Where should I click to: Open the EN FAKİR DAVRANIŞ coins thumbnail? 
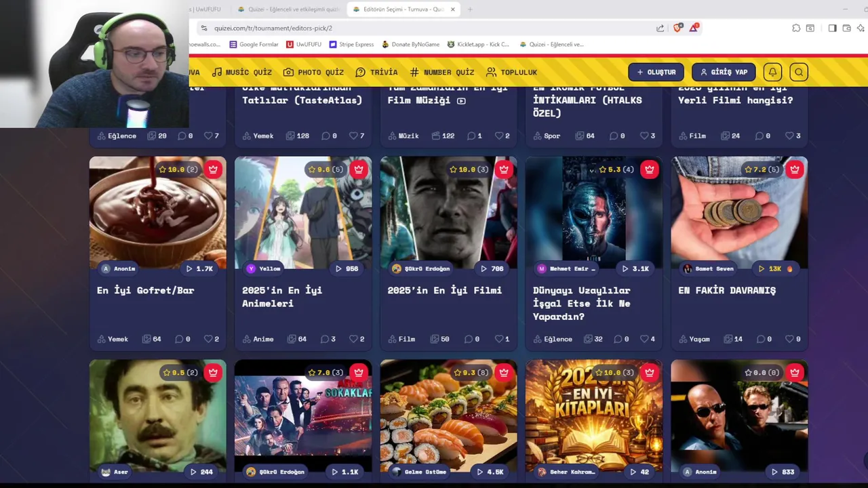pyautogui.click(x=739, y=213)
